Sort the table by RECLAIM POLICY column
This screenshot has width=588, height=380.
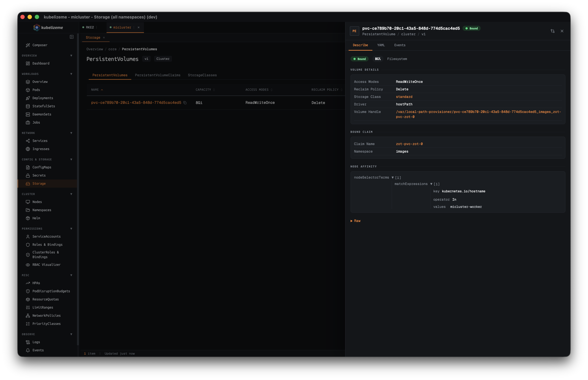click(x=327, y=90)
